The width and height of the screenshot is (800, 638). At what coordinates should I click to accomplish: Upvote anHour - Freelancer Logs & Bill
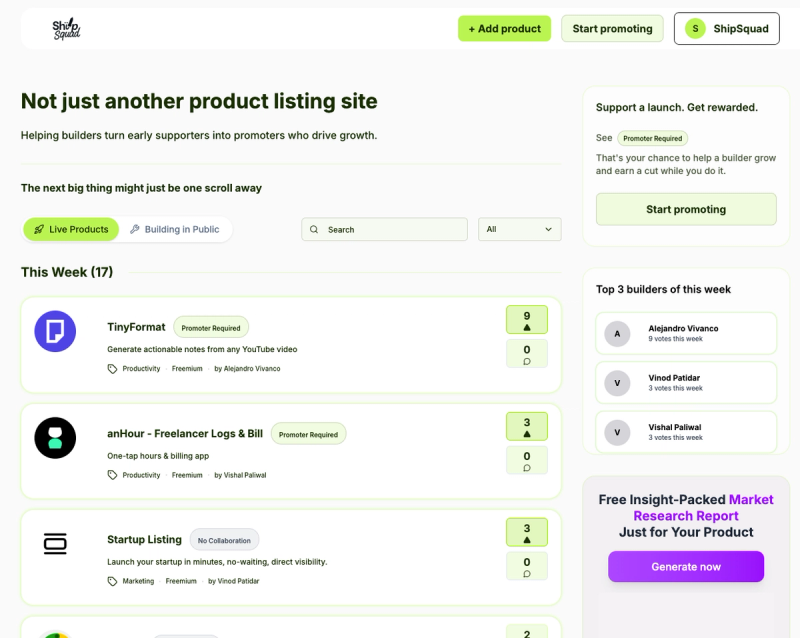point(527,427)
